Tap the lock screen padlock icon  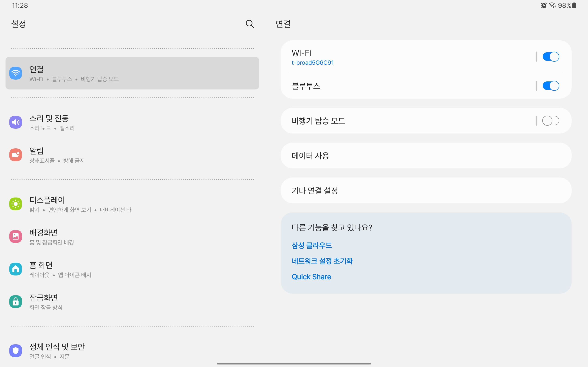coord(16,301)
